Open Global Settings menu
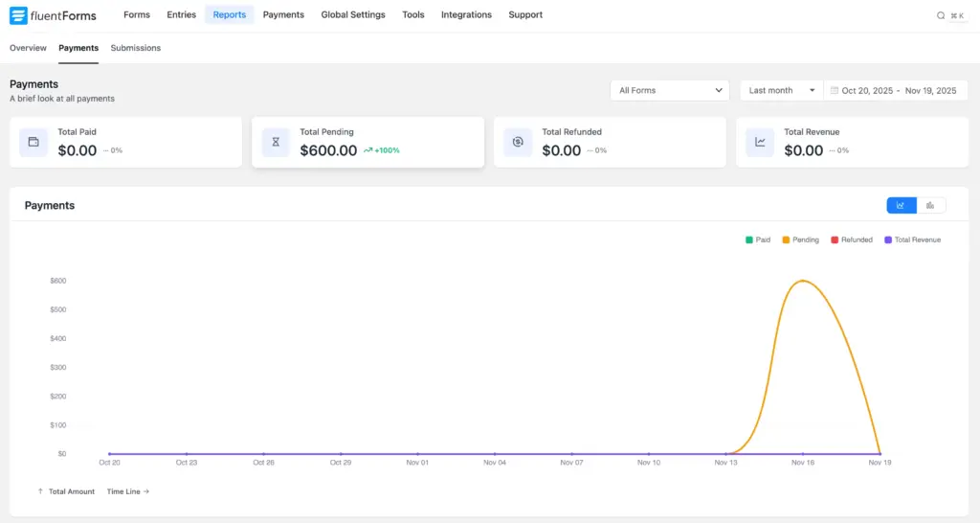The width and height of the screenshot is (980, 523). (353, 14)
